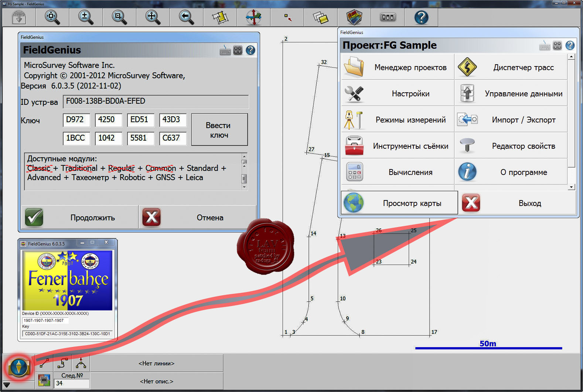Image resolution: width=583 pixels, height=392 pixels.
Task: Open the toolbar Help question mark
Action: (421, 17)
